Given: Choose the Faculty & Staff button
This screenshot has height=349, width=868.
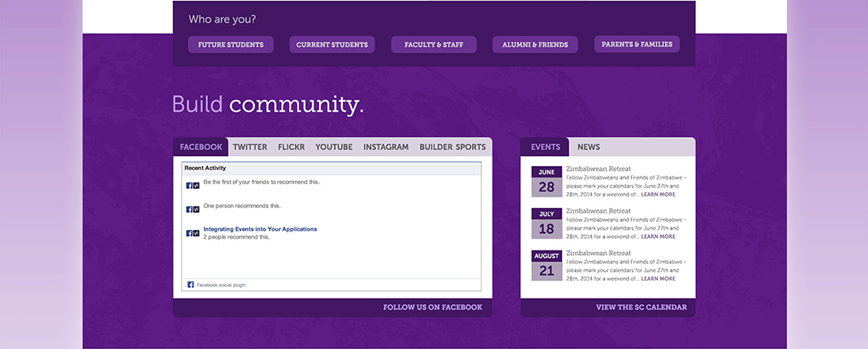Looking at the screenshot, I should point(434,45).
